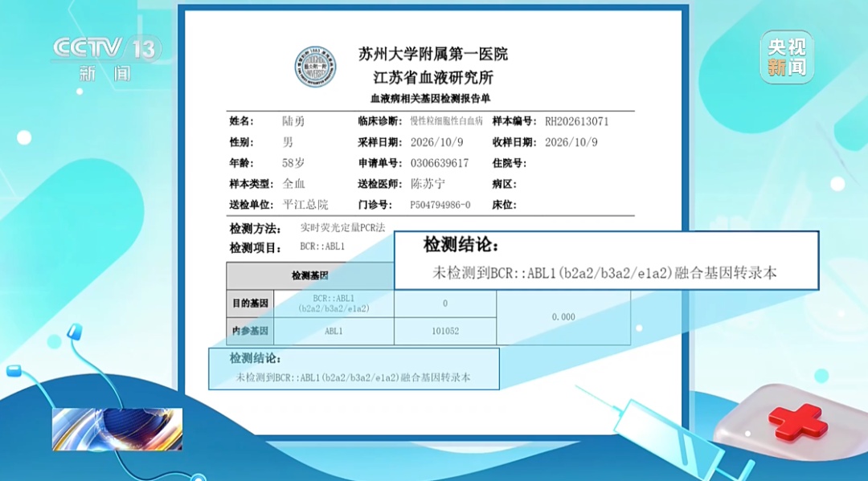This screenshot has width=868, height=481.
Task: Select the table cell BCR::ABL1 (b2a2/b3a2/e1a2)
Action: pyautogui.click(x=334, y=303)
